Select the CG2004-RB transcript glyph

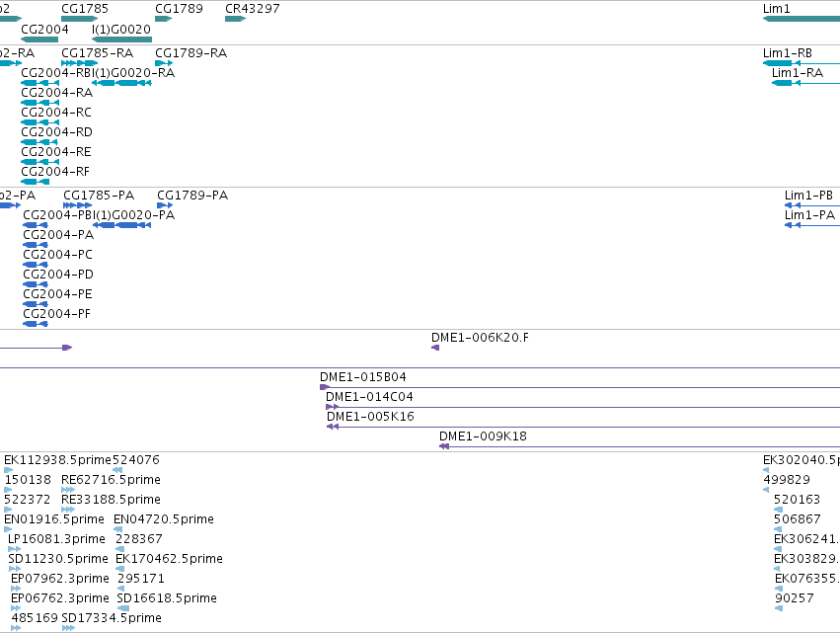tap(40, 83)
